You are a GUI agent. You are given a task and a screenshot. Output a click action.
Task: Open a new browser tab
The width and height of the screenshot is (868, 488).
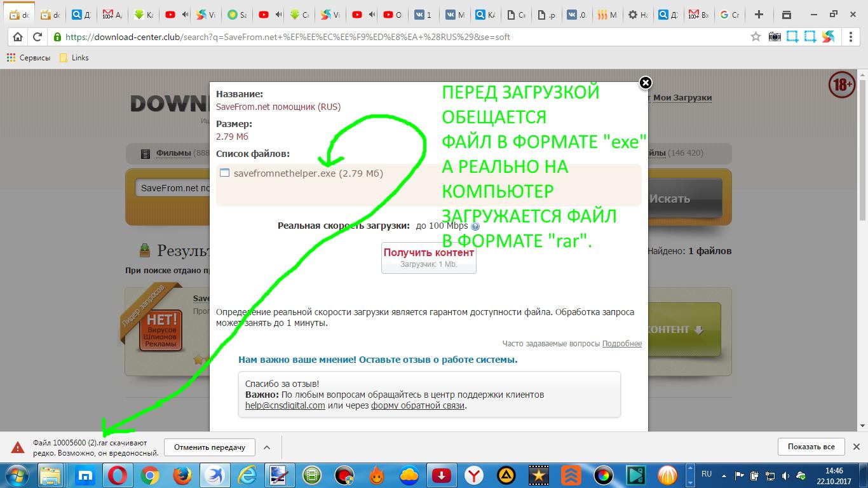pos(759,15)
